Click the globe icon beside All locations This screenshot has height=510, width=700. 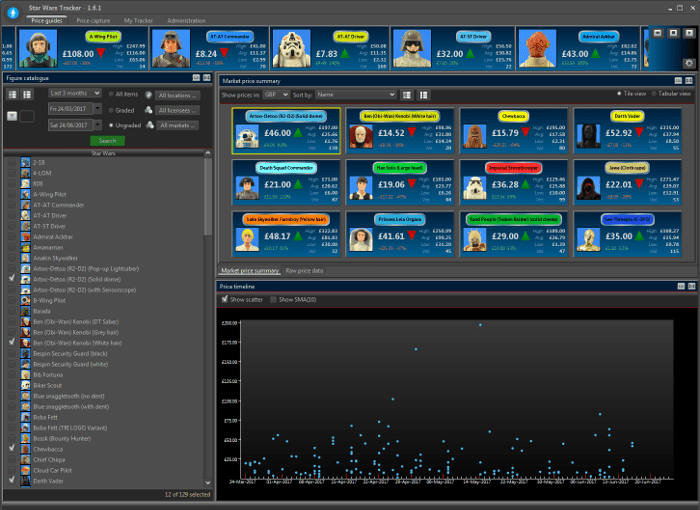(x=149, y=95)
